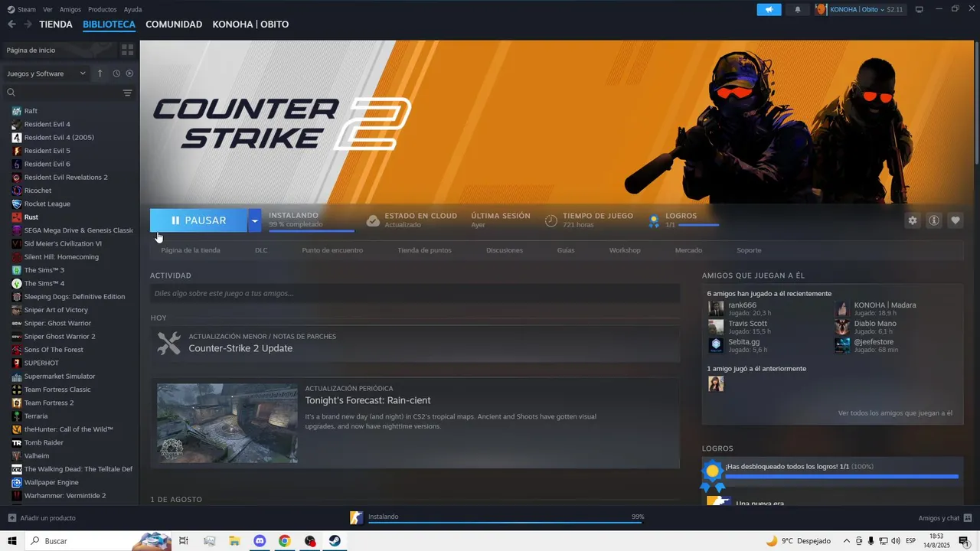Open the DLC link
The width and height of the screenshot is (980, 551).
point(261,250)
